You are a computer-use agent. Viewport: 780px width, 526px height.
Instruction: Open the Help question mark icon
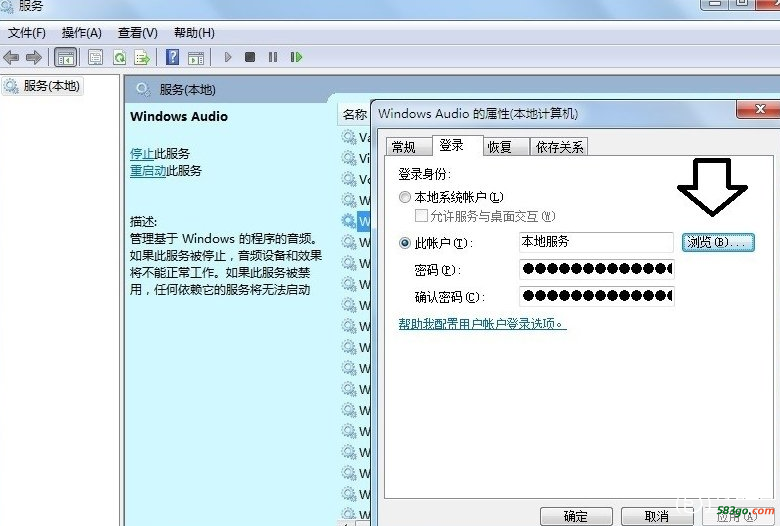click(x=172, y=57)
